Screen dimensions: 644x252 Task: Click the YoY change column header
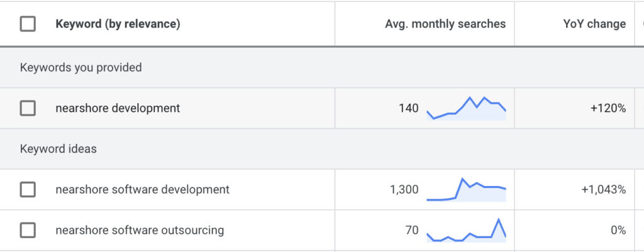click(594, 25)
